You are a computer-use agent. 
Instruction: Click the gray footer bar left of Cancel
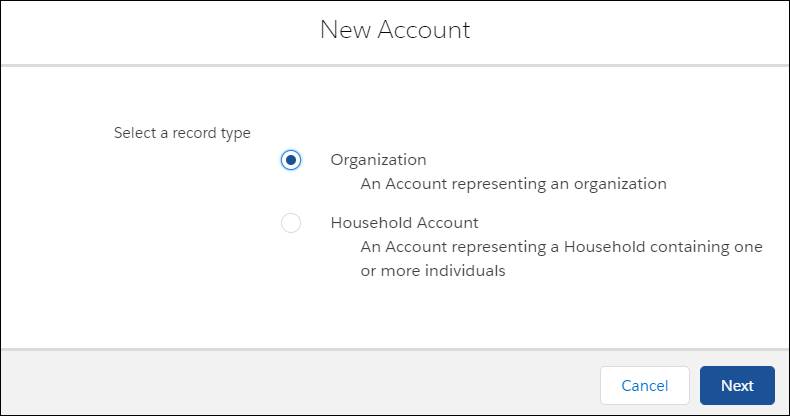[x=300, y=383]
